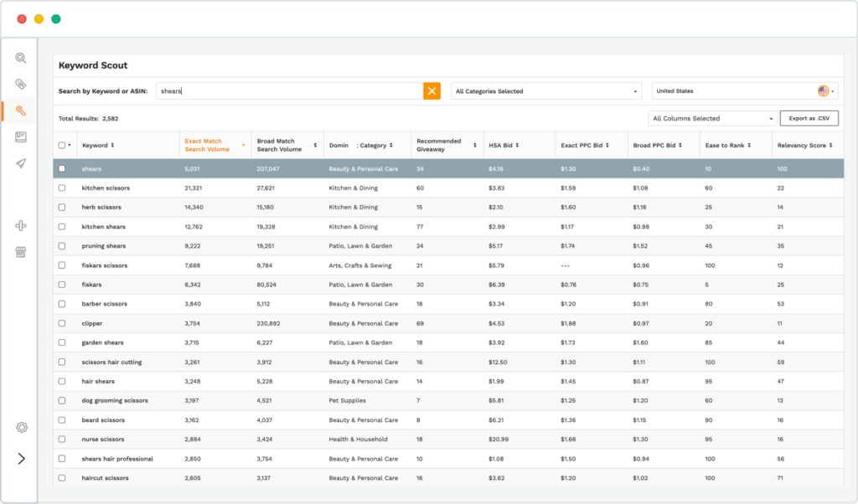The image size is (858, 504).
Task: Sort by Ease to Rank arrows
Action: (749, 146)
